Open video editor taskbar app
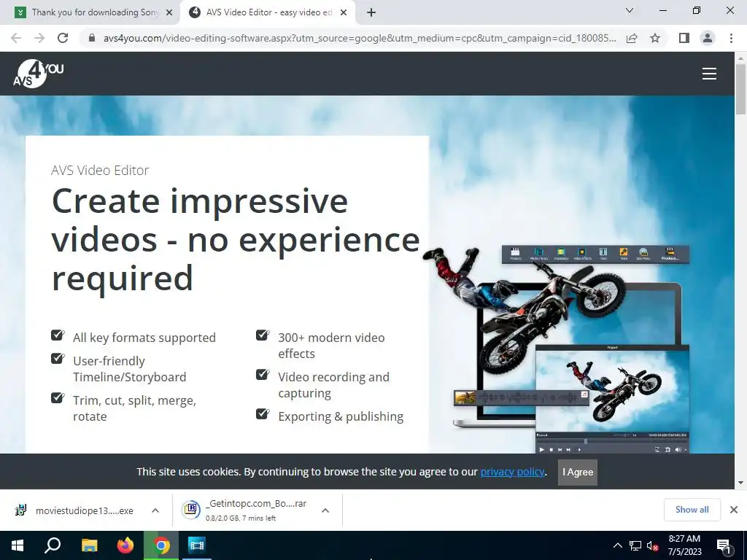This screenshot has width=747, height=560. coord(196,545)
